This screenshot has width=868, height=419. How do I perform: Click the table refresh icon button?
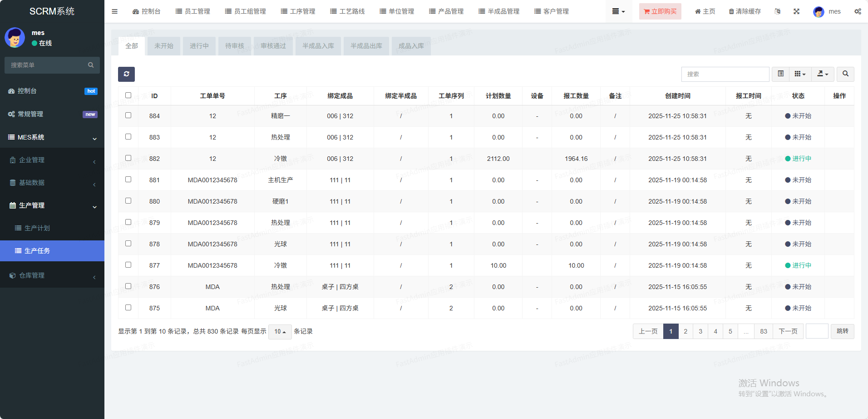(126, 74)
